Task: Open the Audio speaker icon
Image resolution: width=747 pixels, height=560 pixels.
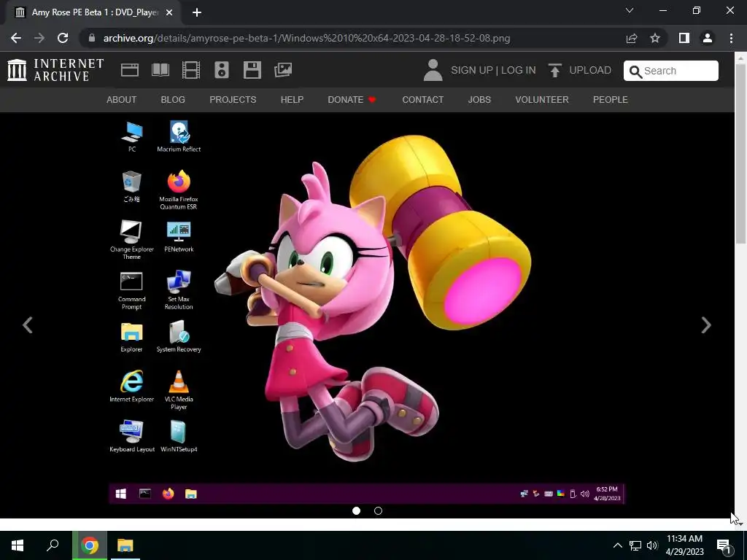Action: tap(222, 70)
